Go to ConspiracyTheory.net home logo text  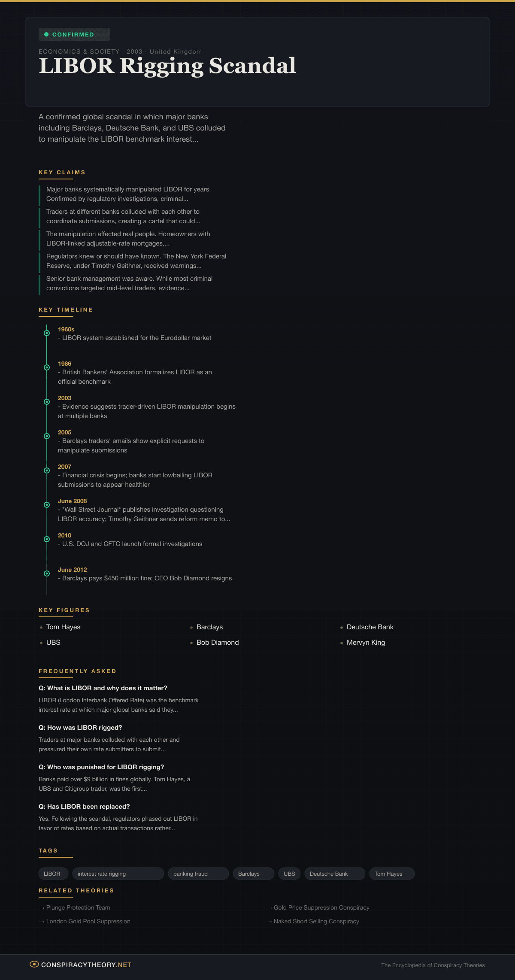click(x=86, y=965)
